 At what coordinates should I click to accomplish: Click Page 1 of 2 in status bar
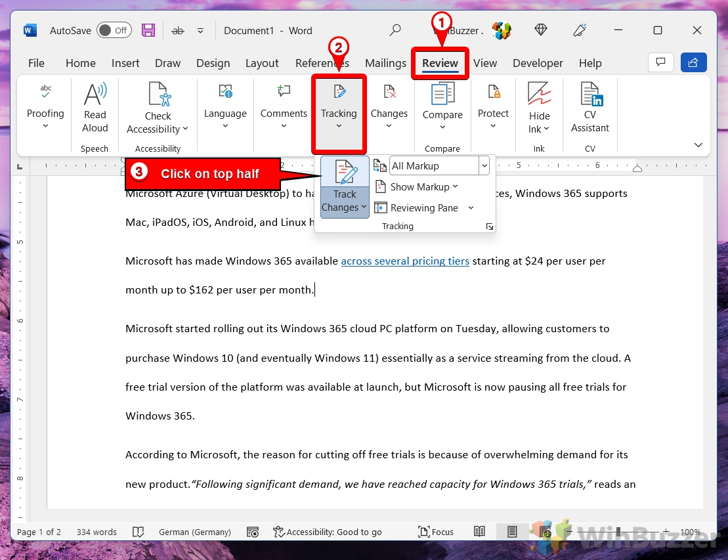(x=39, y=532)
